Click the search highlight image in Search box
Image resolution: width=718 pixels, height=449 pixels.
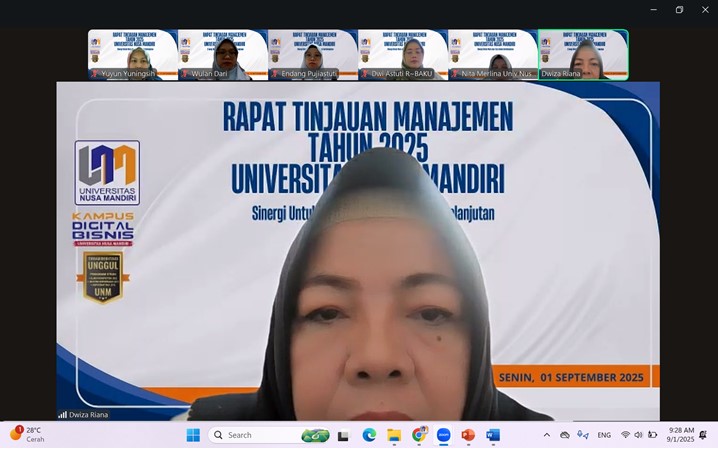coord(315,435)
